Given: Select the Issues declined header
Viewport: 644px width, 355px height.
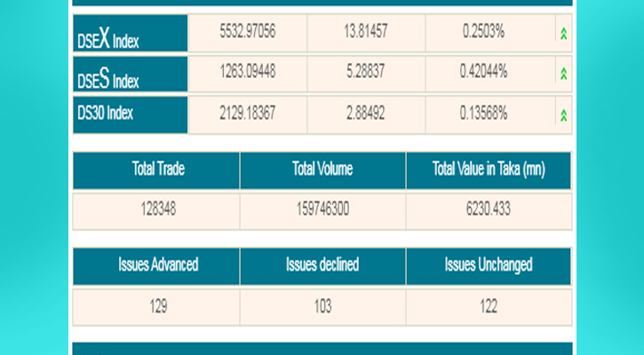Looking at the screenshot, I should (322, 264).
